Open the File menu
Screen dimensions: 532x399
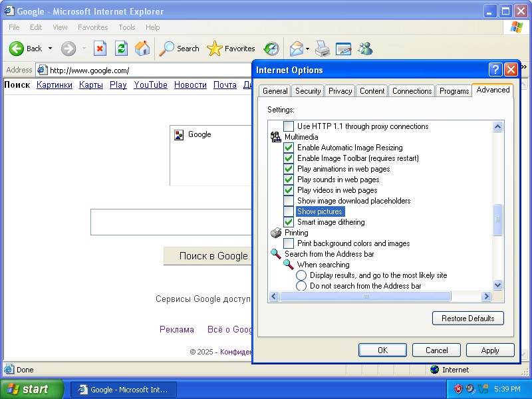14,27
